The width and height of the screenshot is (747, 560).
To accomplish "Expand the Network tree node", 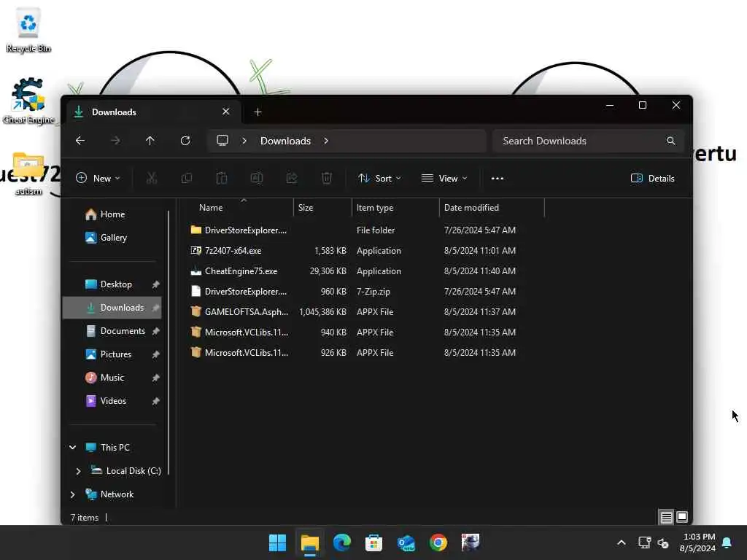I will point(72,494).
